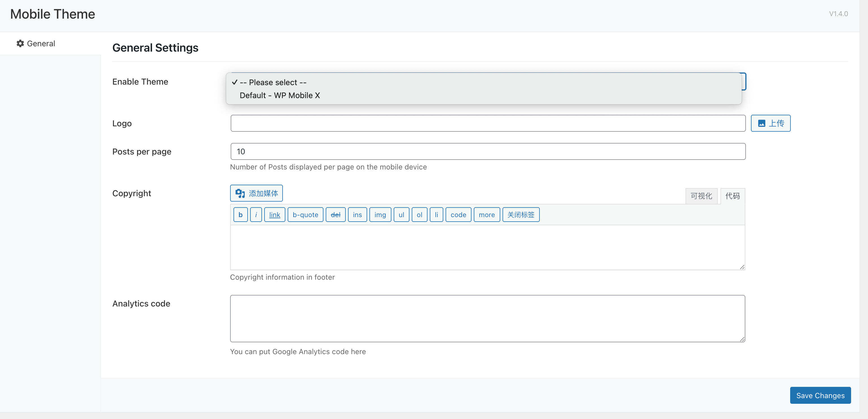Click inside the Analytics code textarea
The width and height of the screenshot is (868, 419).
[x=487, y=319]
